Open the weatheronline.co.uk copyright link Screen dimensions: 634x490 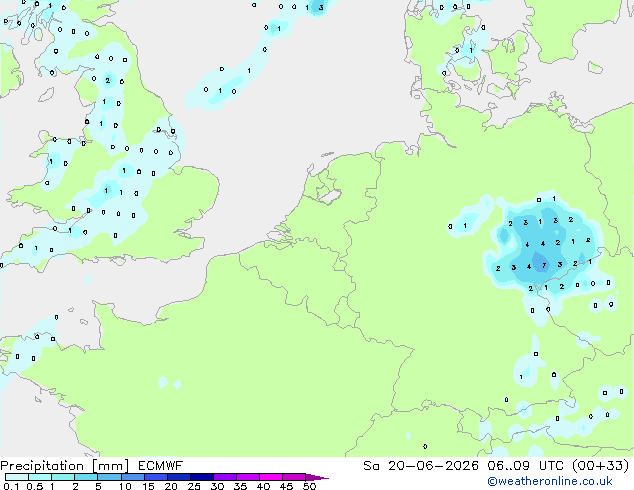point(550,481)
